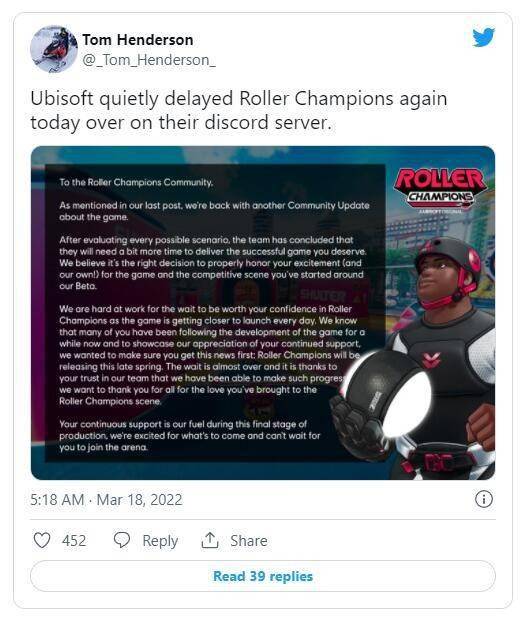Click the reply speech bubble icon
Screen dimensions: 524x622
click(x=121, y=540)
